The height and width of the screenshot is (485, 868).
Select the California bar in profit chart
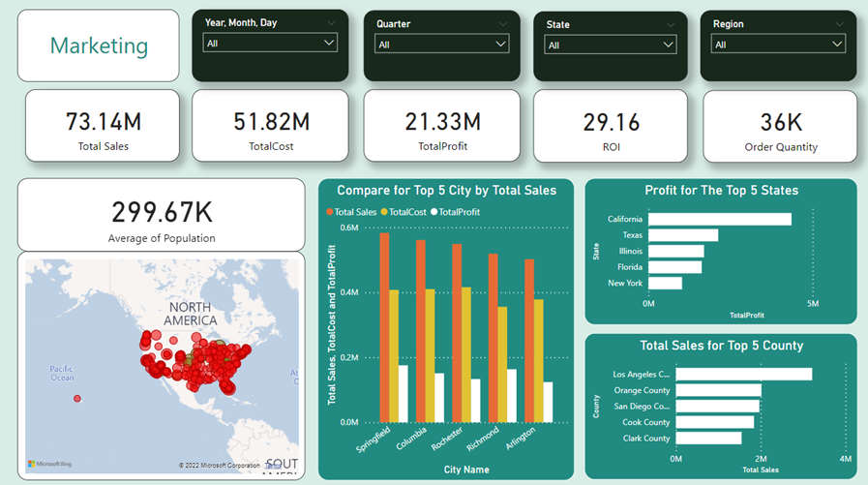(719, 220)
